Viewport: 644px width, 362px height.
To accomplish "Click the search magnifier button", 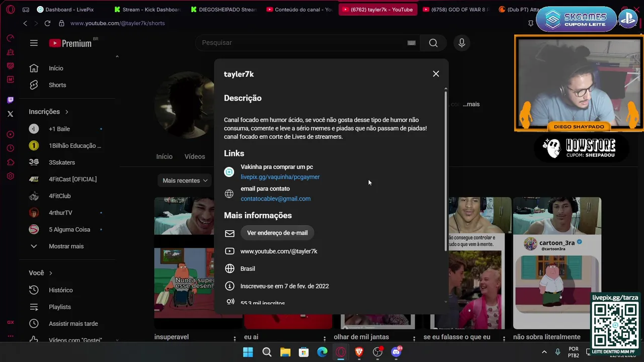I will click(433, 43).
